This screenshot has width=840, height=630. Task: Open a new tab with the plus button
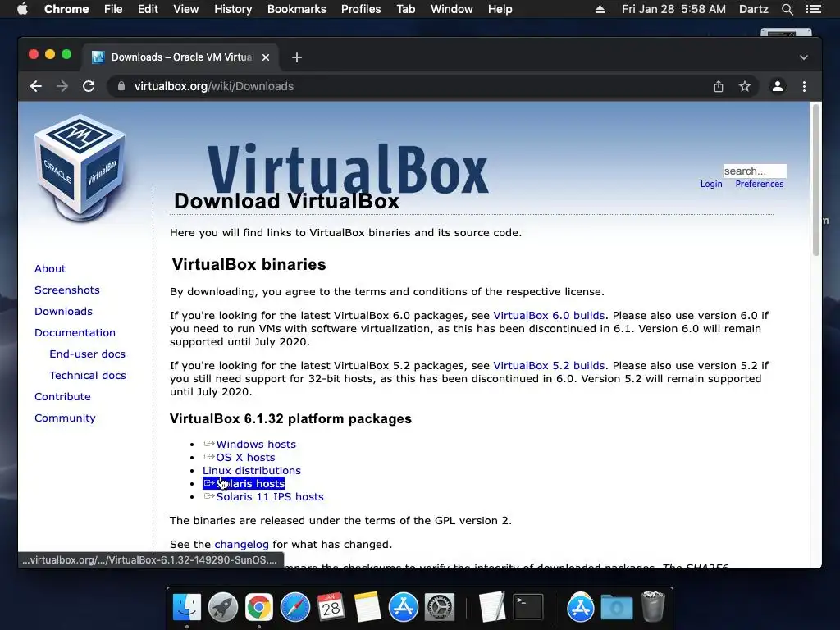tap(297, 57)
